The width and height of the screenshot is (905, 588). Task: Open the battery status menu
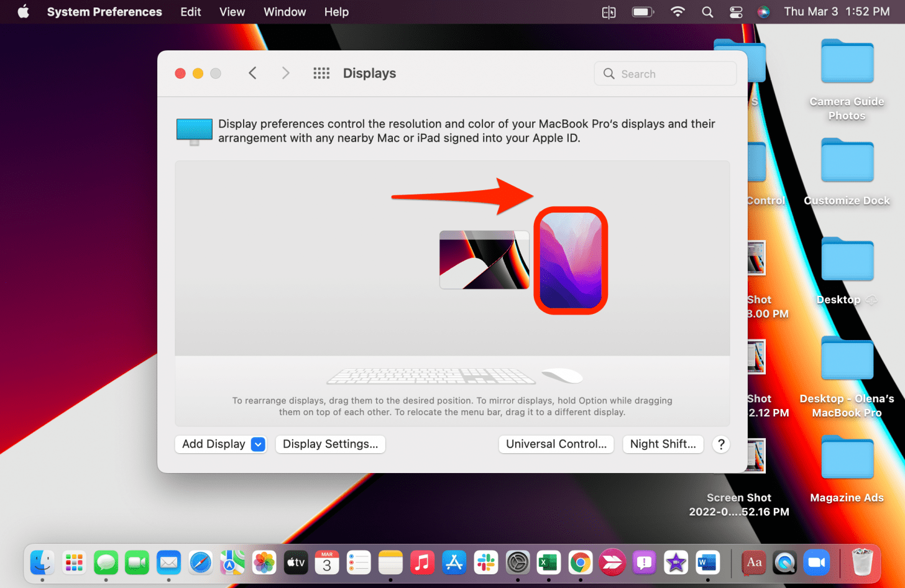[x=643, y=12]
